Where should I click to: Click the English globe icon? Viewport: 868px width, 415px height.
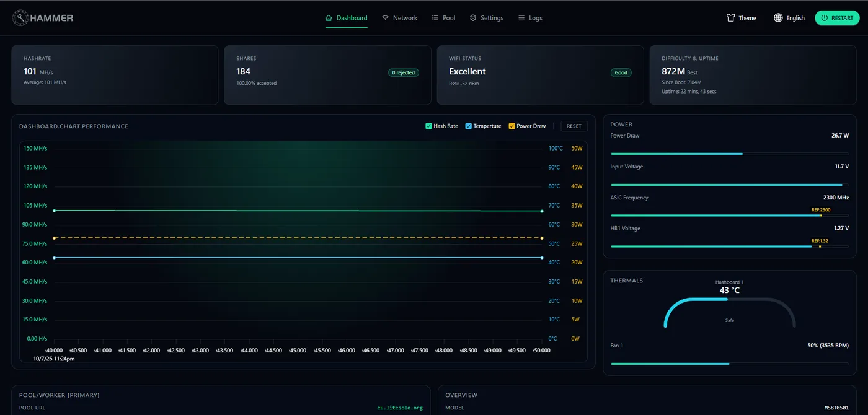778,18
